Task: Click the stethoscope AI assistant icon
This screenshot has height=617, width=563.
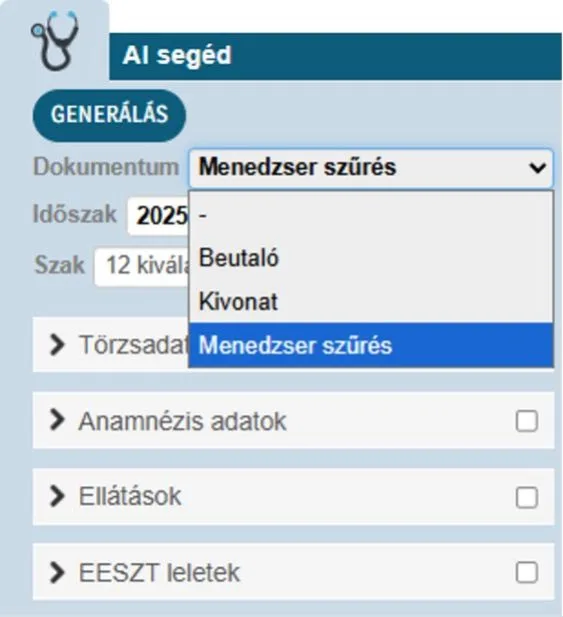Action: [x=55, y=41]
